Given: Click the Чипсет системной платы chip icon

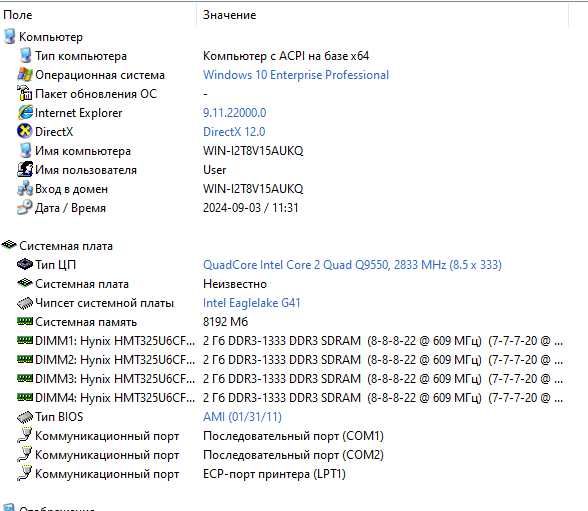Looking at the screenshot, I should tap(25, 303).
